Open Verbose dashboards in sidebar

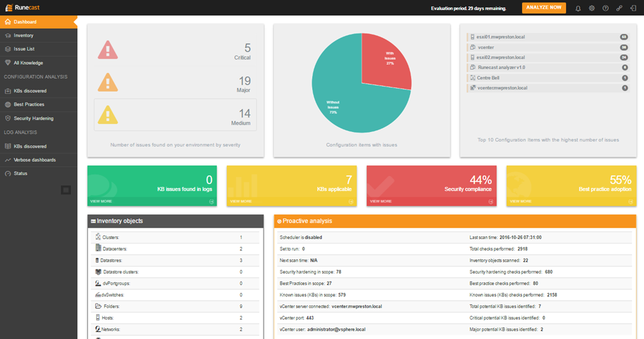click(x=38, y=160)
